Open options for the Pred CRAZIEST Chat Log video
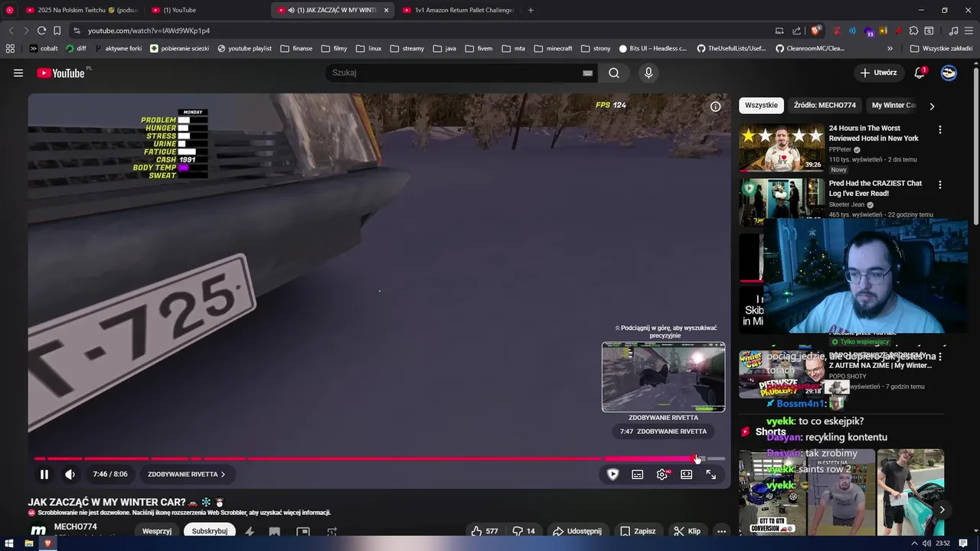 pos(940,185)
